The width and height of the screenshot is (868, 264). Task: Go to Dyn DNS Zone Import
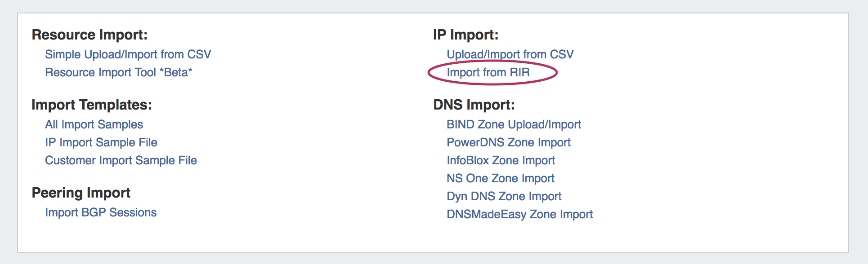(504, 196)
